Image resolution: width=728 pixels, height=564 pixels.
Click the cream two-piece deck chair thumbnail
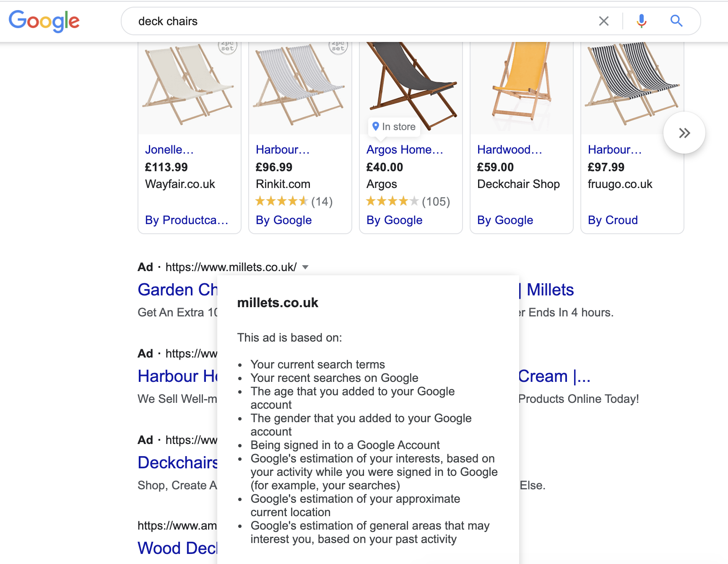pyautogui.click(x=189, y=86)
